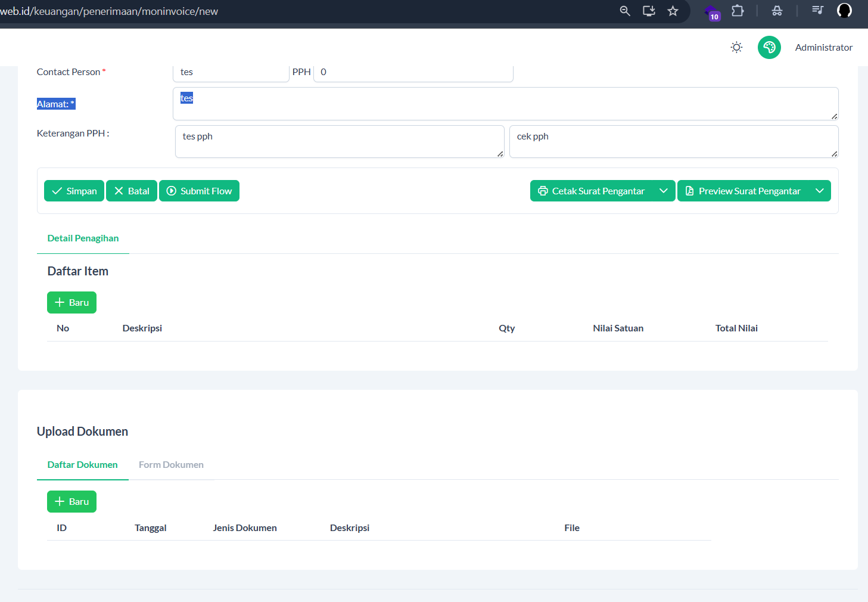Open the browser profile avatar
The image size is (868, 602).
coord(844,11)
